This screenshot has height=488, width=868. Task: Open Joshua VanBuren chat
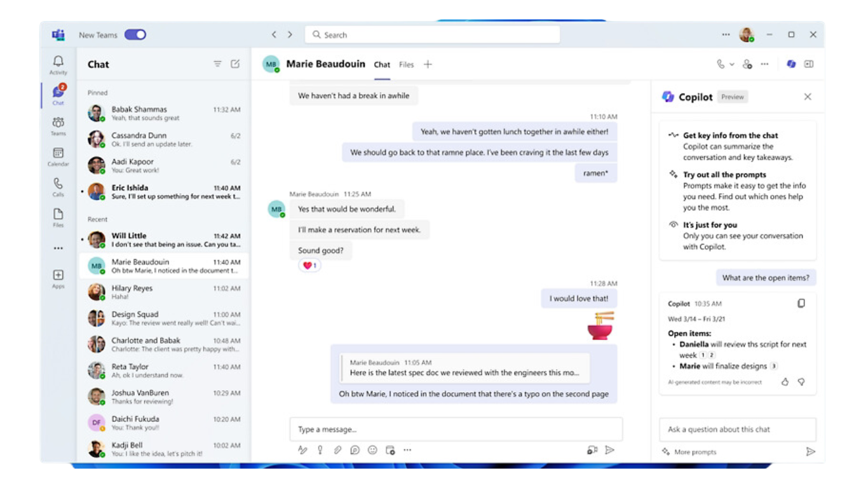pos(163,397)
